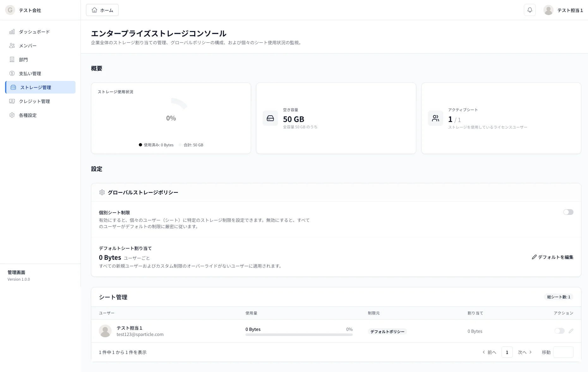The height and width of the screenshot is (372, 588).
Task: Click the 50 GB free capacity value
Action: (294, 119)
